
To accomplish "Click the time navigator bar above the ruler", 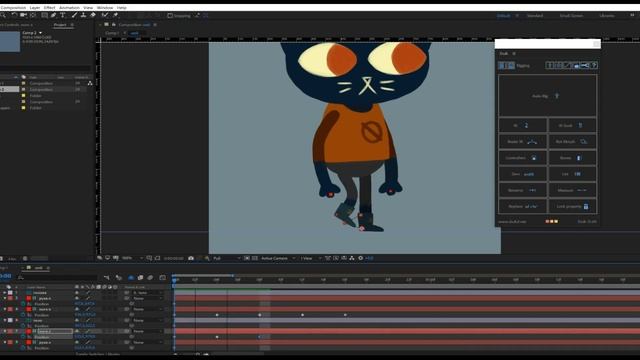I will (203, 275).
